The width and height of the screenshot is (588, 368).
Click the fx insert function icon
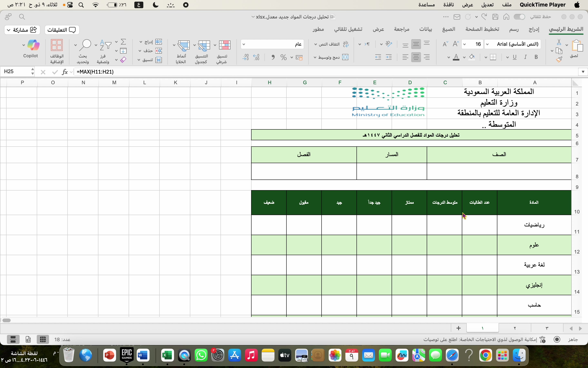(65, 72)
